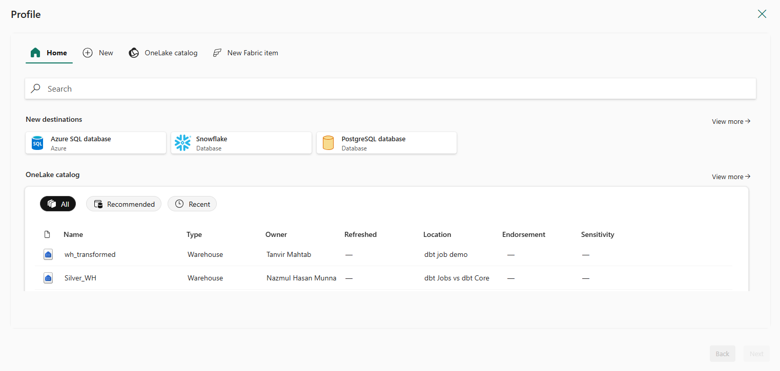Click the Location column header

pos(437,234)
